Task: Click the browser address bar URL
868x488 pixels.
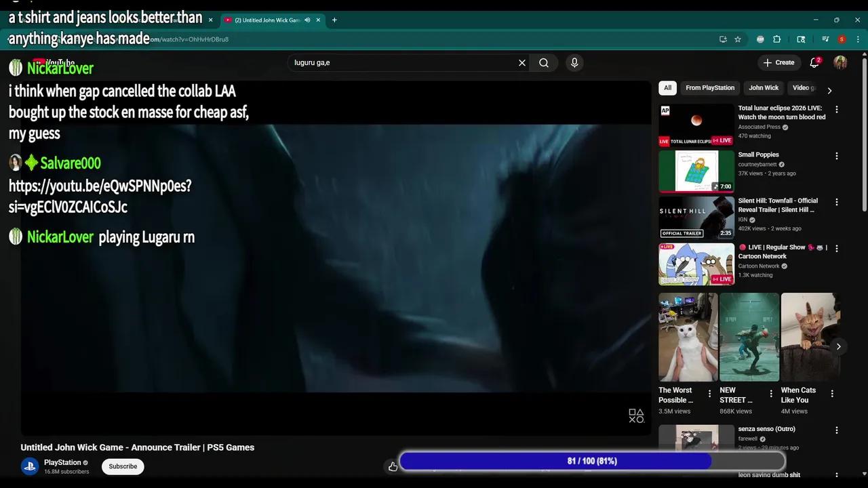Action: (190, 39)
